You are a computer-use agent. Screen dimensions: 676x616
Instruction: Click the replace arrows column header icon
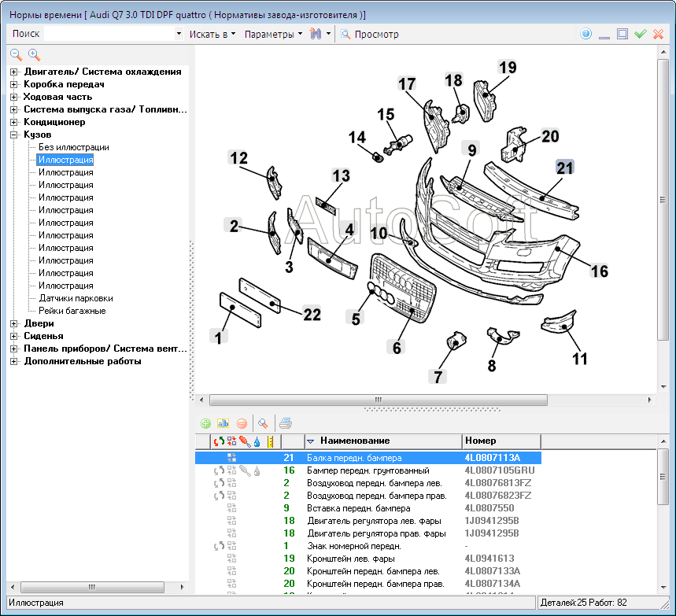[x=219, y=441]
